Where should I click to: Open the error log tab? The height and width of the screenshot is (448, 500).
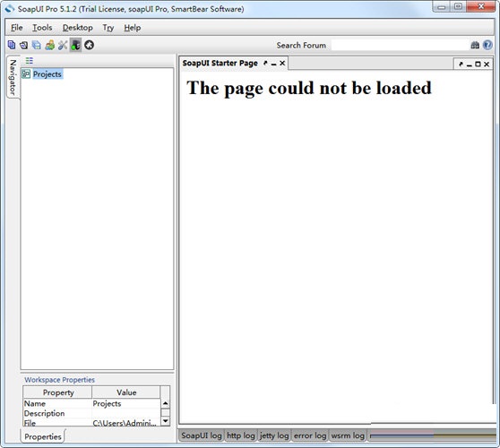coord(310,435)
